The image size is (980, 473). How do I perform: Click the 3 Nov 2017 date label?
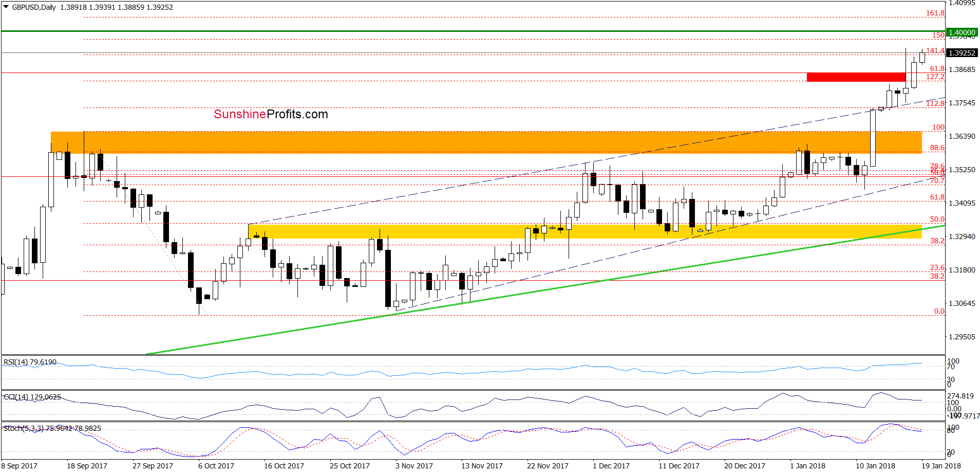(414, 466)
